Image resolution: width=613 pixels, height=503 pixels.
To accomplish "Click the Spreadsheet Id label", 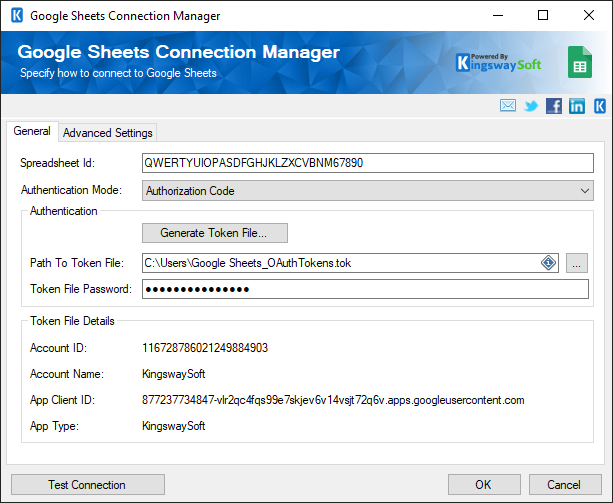I will point(57,163).
